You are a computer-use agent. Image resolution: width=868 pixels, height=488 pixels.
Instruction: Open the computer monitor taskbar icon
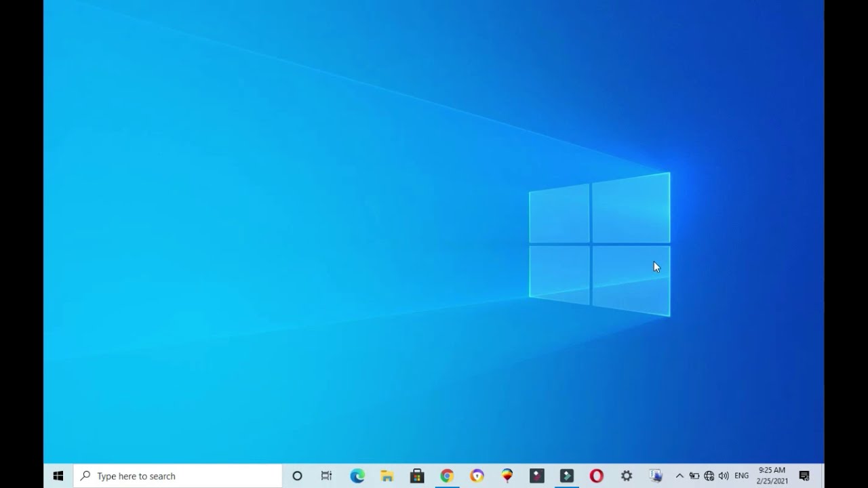pyautogui.click(x=656, y=476)
